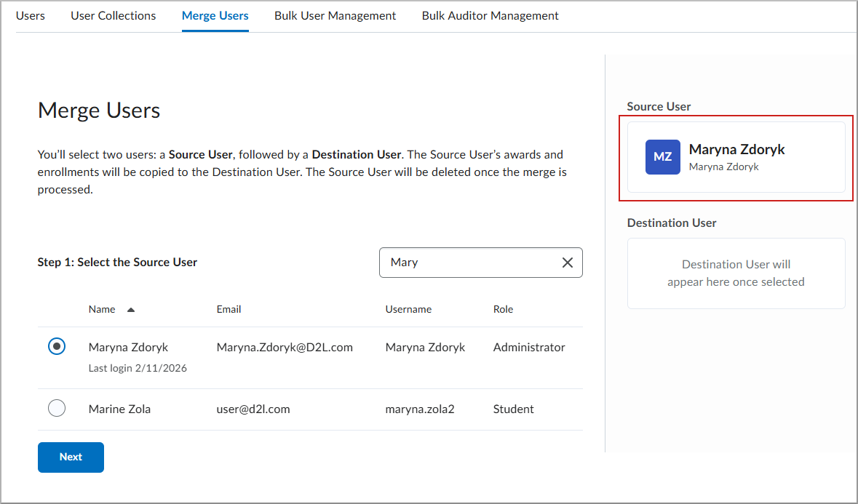Open the Bulk Auditor Management tab

(490, 15)
